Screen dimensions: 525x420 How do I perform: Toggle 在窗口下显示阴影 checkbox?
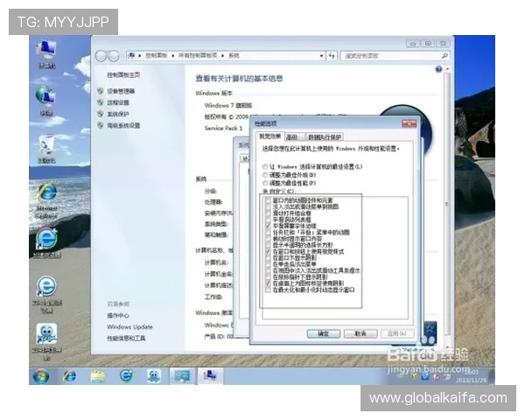pos(268,257)
